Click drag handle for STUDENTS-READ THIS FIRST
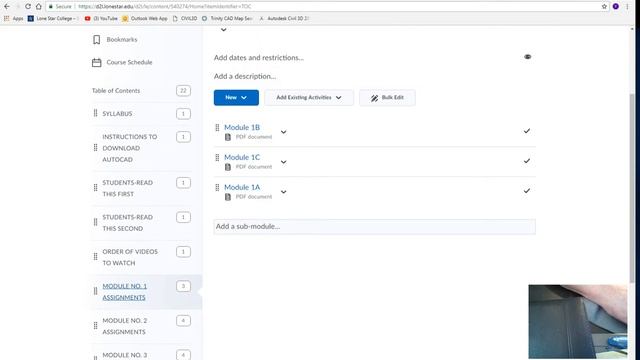 click(x=96, y=188)
